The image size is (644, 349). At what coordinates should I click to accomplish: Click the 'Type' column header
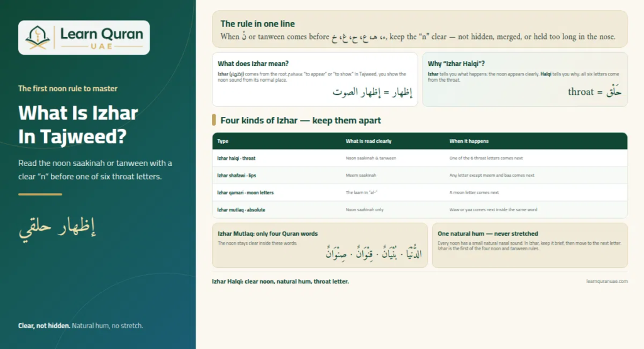click(x=223, y=141)
